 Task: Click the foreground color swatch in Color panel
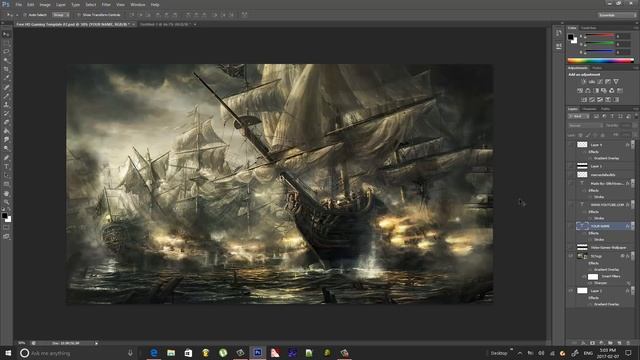(x=571, y=37)
